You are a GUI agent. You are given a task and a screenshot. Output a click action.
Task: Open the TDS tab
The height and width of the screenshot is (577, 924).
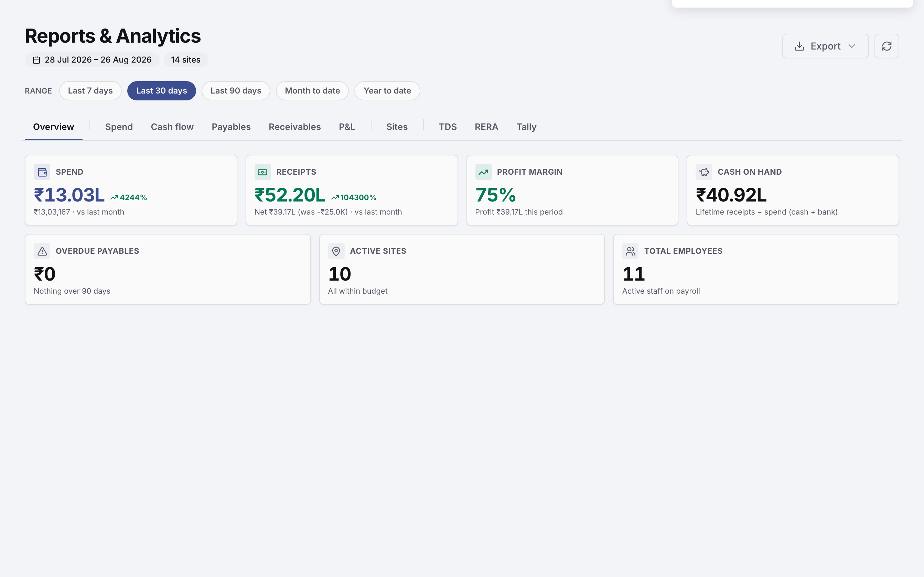pyautogui.click(x=448, y=127)
